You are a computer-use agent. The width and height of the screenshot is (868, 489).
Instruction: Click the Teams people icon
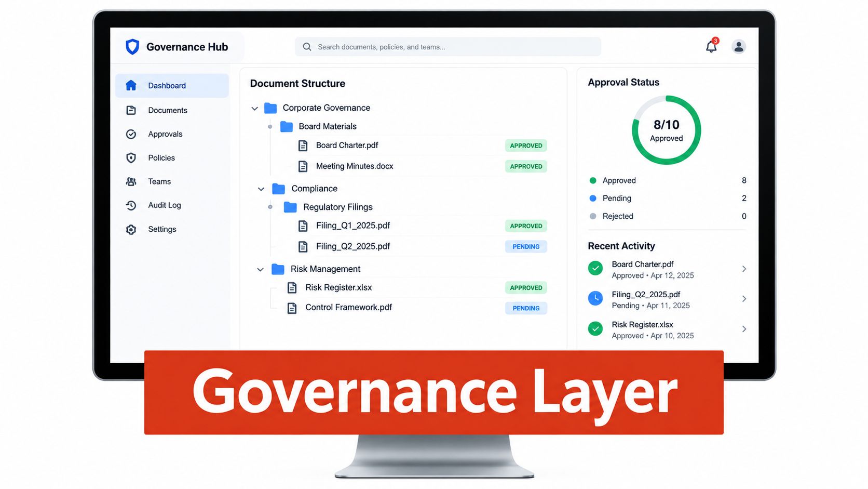[x=131, y=181]
